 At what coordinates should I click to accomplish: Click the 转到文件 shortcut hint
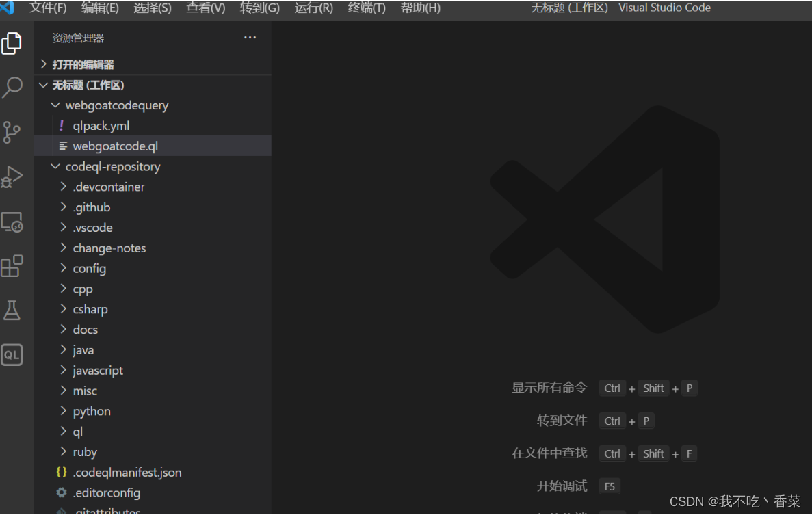562,421
